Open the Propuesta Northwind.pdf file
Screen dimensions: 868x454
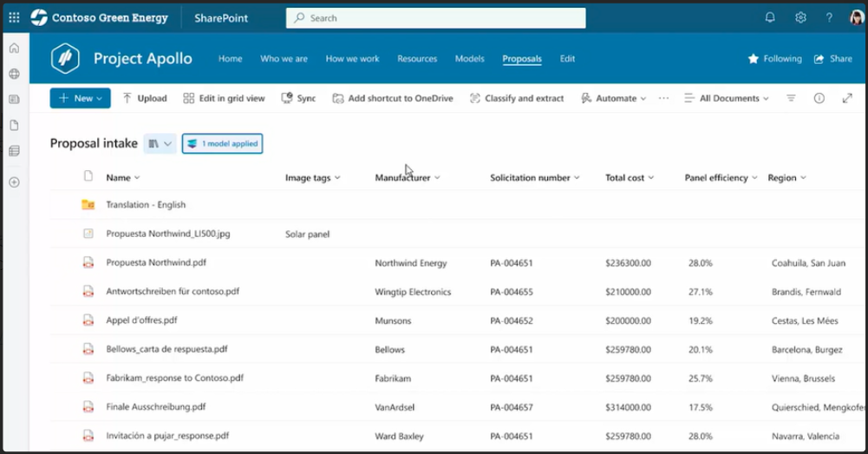pyautogui.click(x=156, y=262)
